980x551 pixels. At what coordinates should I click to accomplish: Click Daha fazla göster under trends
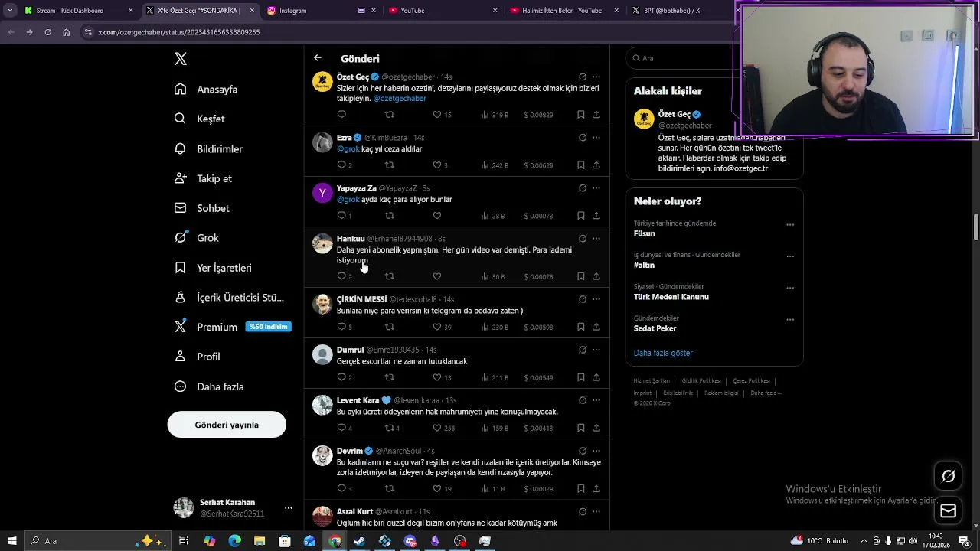click(663, 353)
